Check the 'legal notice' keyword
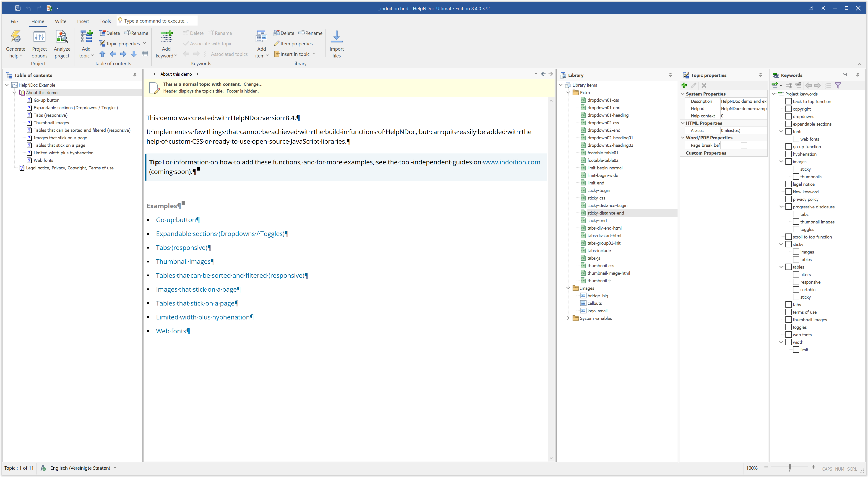This screenshot has height=477, width=868. [x=788, y=184]
